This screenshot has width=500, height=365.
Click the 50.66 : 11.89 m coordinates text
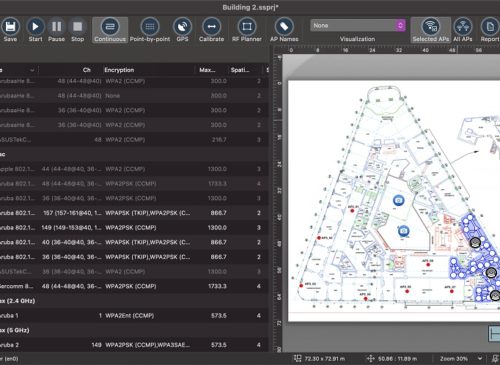[397, 359]
